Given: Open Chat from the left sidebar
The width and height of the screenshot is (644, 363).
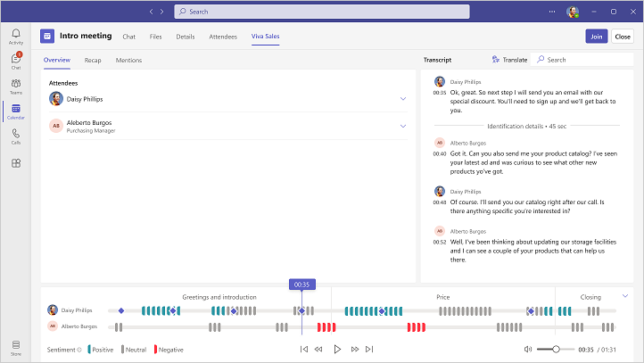Looking at the screenshot, I should tap(16, 61).
